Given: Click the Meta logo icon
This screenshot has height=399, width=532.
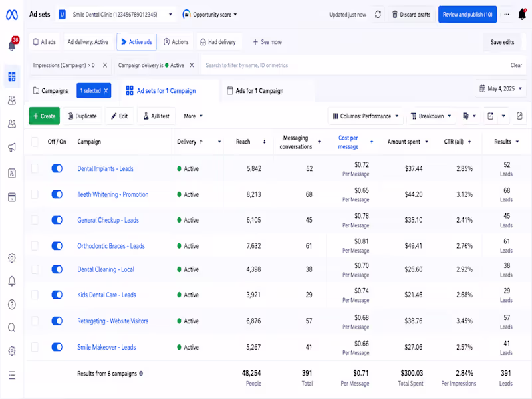Looking at the screenshot, I should click(x=12, y=15).
